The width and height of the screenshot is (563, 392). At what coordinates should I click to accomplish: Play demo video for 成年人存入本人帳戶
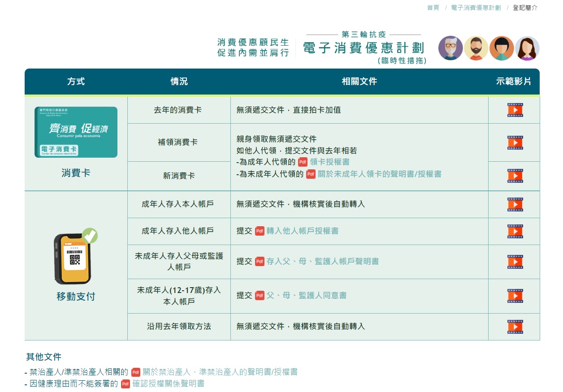515,204
